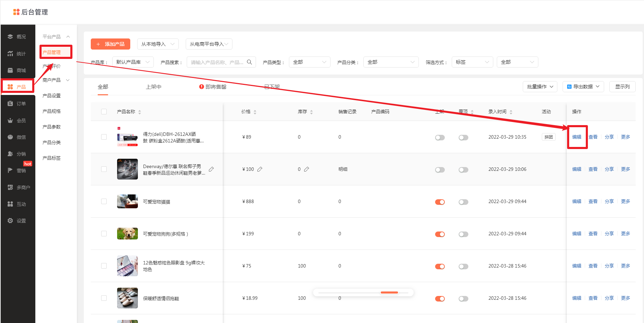
Task: Click the 拼团 activity tag
Action: pyautogui.click(x=549, y=137)
